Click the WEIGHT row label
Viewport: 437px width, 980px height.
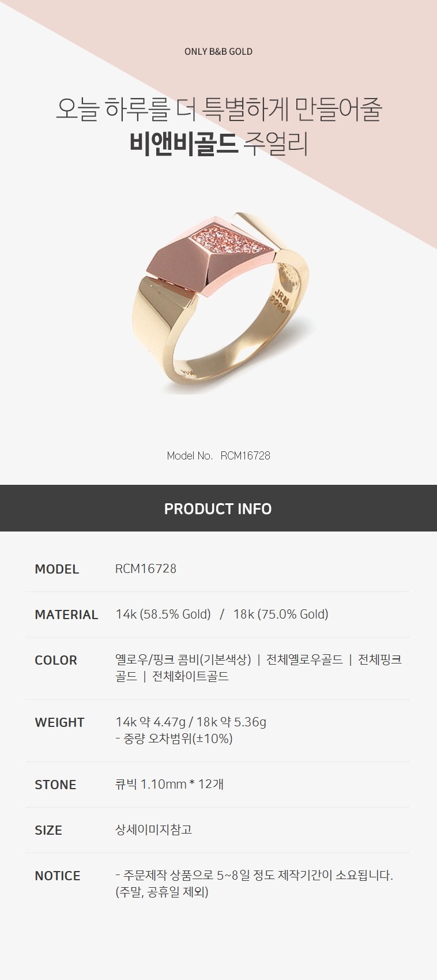point(59,722)
